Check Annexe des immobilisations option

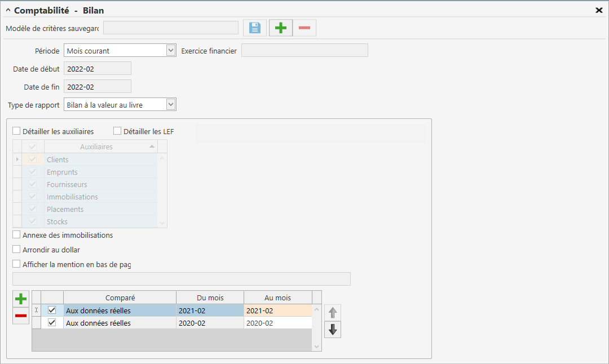point(16,235)
